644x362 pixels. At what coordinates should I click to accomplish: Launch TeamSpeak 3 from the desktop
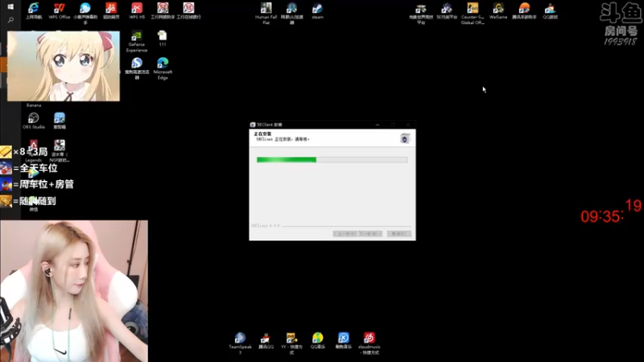(x=240, y=343)
